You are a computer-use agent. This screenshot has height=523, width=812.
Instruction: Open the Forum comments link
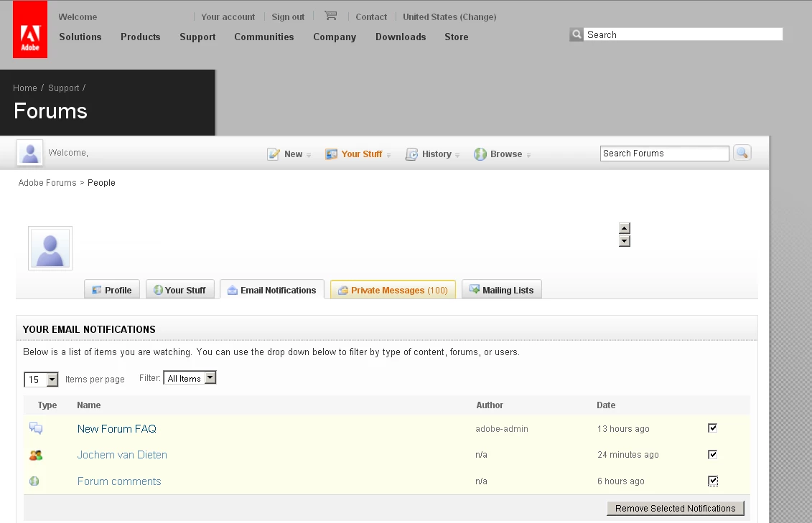coord(119,481)
